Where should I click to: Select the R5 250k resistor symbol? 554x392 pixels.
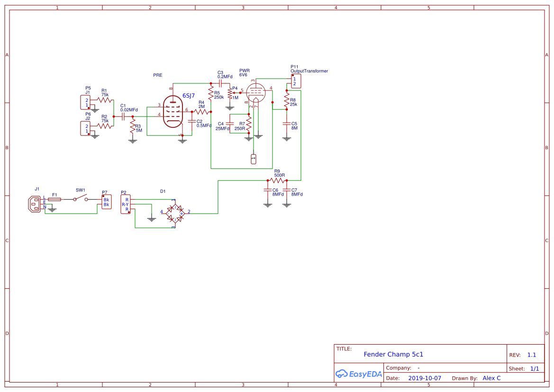[x=211, y=93]
